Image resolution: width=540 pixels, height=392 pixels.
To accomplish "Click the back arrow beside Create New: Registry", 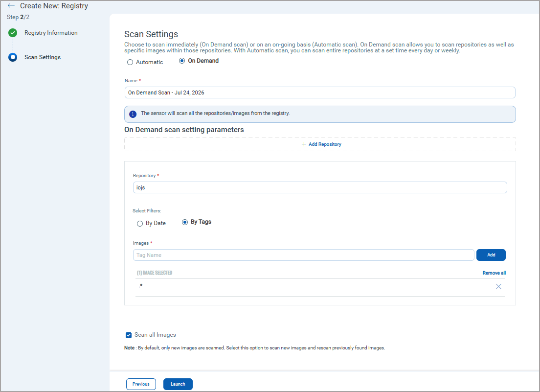I will (x=11, y=5).
